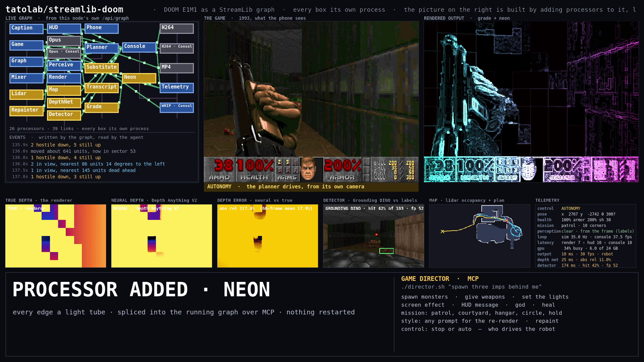Click telemetry 'latency render 7' row

585,243
